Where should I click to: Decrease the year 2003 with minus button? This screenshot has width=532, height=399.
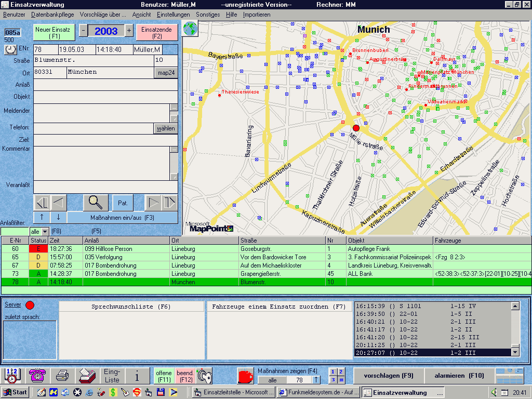point(83,31)
